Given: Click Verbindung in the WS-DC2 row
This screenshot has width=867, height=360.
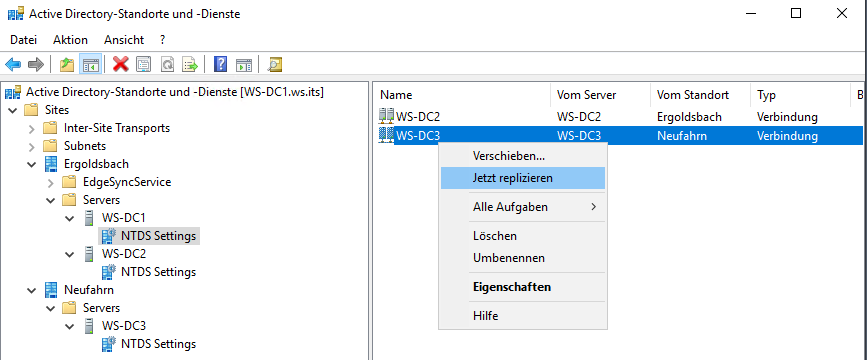Looking at the screenshot, I should point(787,117).
